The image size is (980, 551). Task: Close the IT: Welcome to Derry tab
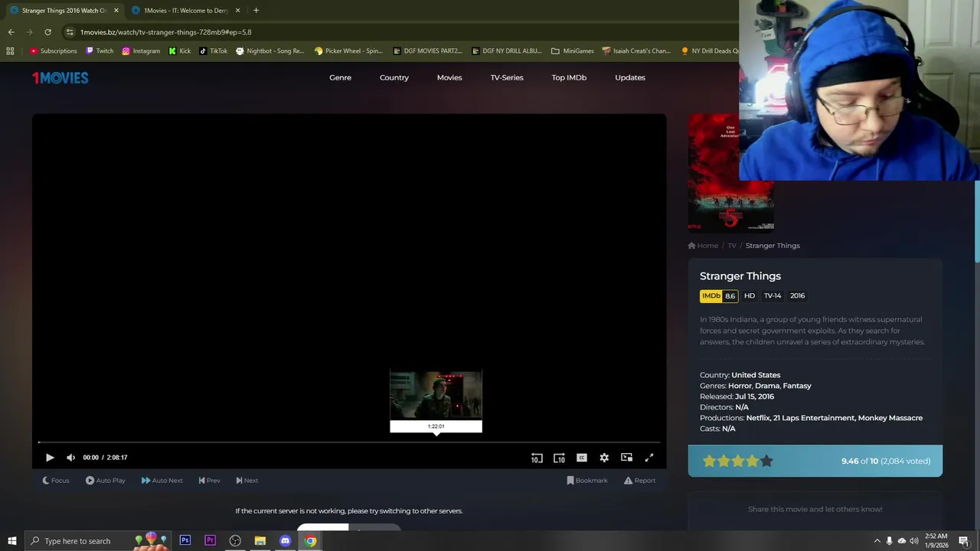(237, 11)
